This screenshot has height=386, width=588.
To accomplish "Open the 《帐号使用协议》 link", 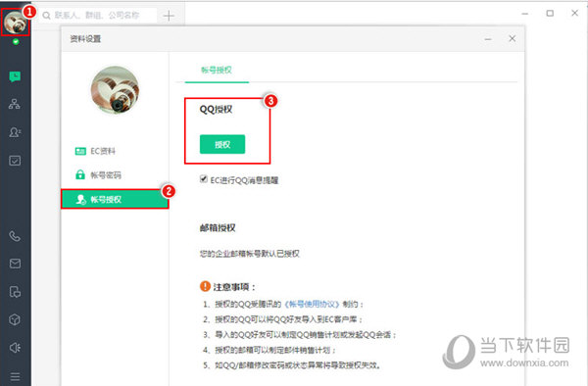I will click(312, 304).
